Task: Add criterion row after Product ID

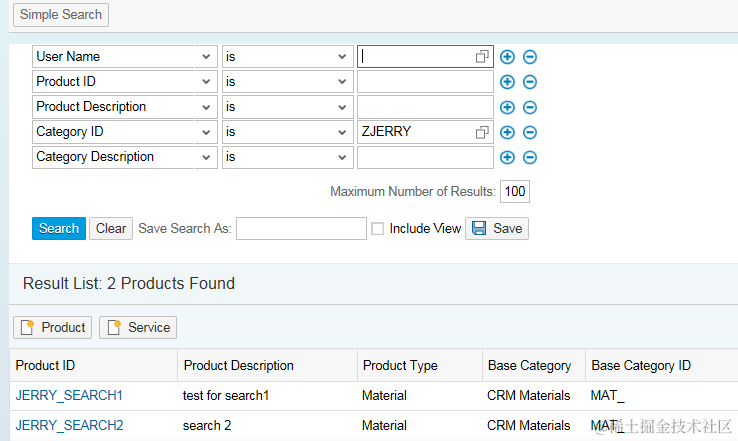Action: (507, 82)
